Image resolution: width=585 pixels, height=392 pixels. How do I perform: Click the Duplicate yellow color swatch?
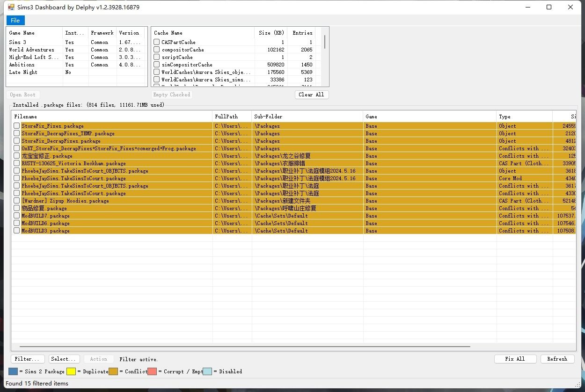pos(71,371)
